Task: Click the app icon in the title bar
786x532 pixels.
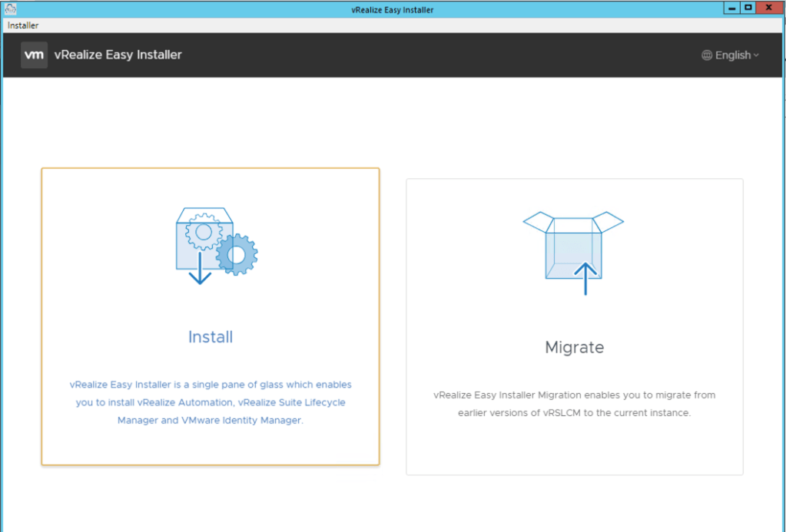Action: point(11,8)
